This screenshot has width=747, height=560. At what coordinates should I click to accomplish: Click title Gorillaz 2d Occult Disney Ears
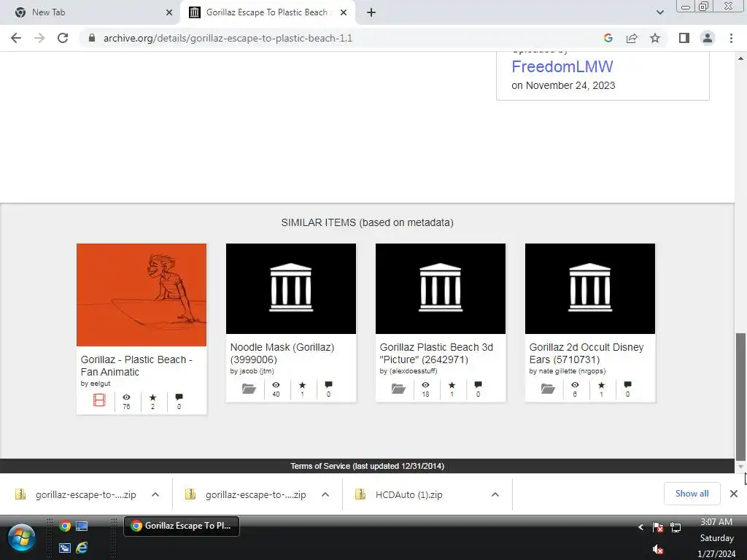coord(587,354)
